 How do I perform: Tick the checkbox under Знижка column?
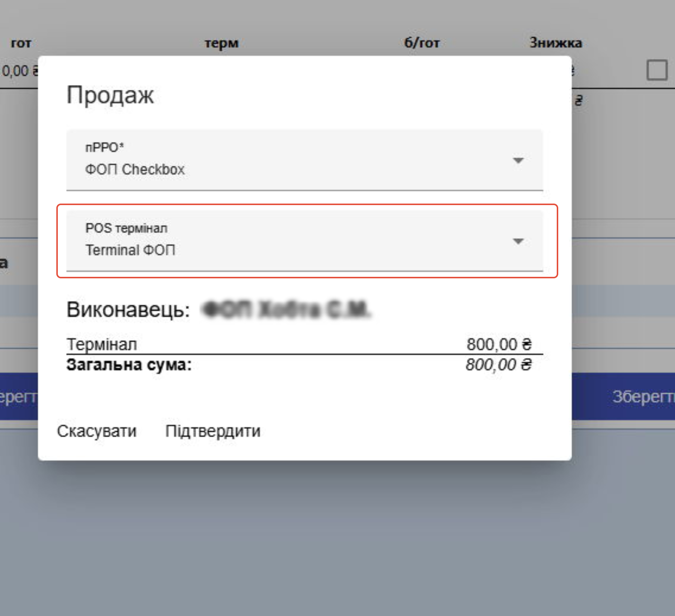tap(657, 70)
